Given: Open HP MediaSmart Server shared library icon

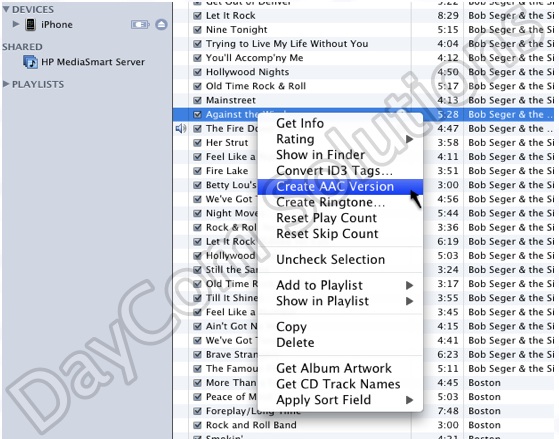Looking at the screenshot, I should click(30, 62).
